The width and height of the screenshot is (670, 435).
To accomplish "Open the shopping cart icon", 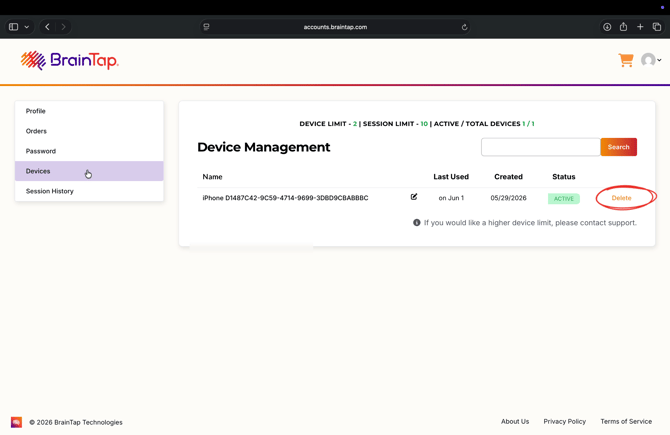I will point(626,60).
